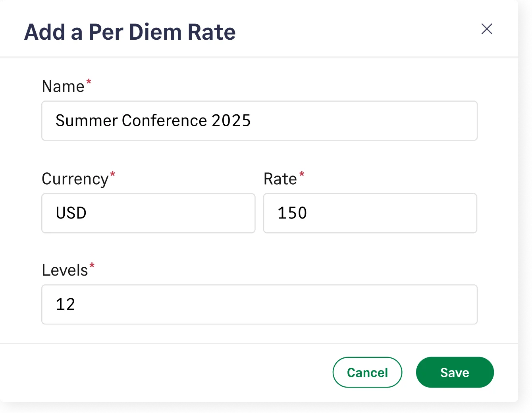
Task: Click the "150" rate value
Action: tap(292, 213)
